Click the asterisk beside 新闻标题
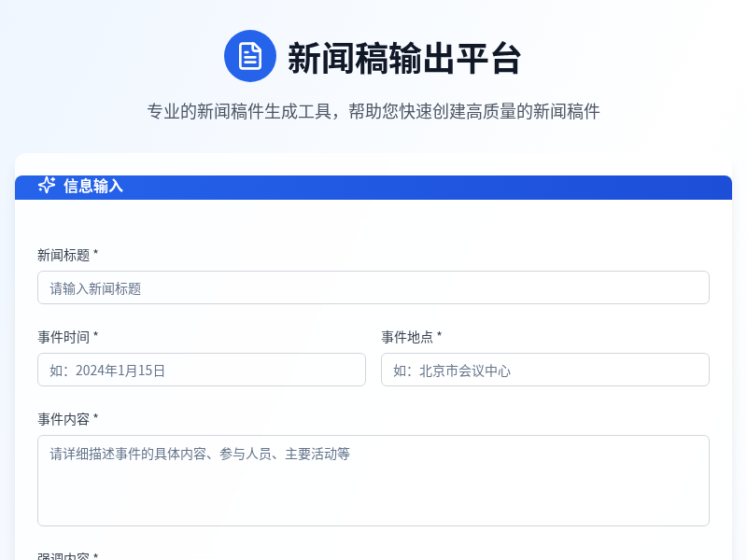This screenshot has height=560, width=747. click(97, 254)
